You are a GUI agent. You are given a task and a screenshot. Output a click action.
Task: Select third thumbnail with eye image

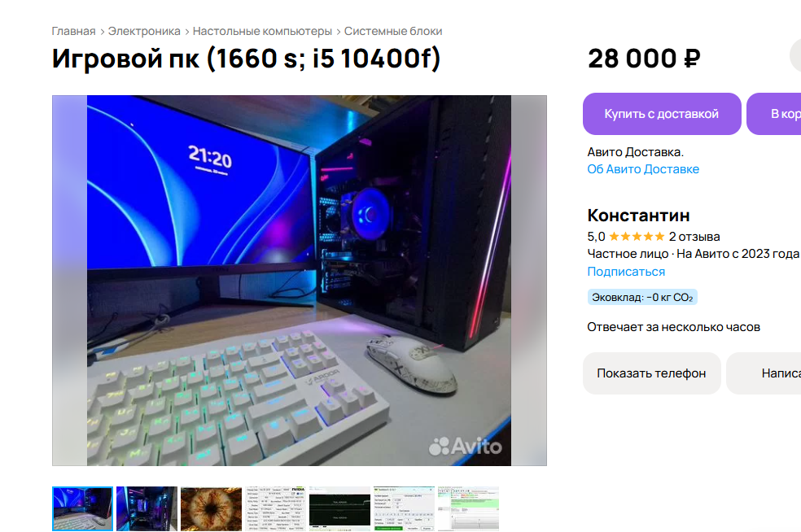pyautogui.click(x=211, y=508)
